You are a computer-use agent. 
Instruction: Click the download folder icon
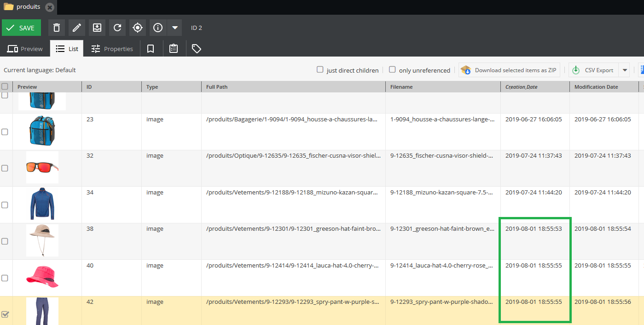[97, 28]
